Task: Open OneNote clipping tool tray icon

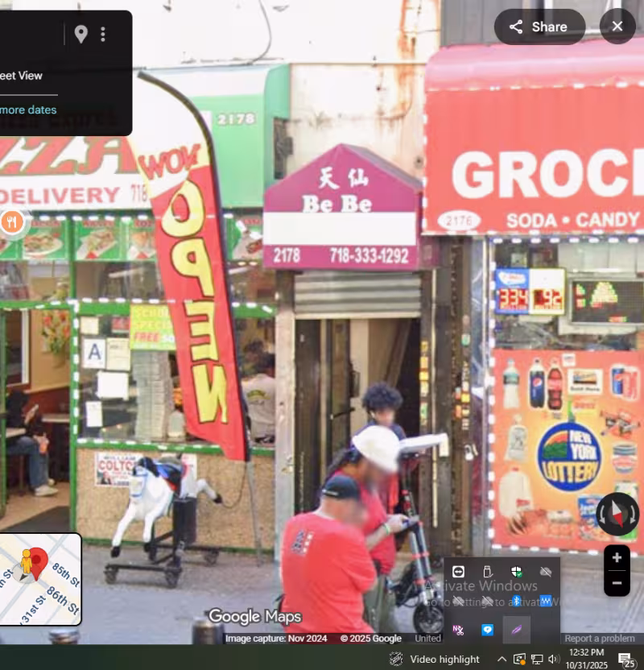Action: 458,630
